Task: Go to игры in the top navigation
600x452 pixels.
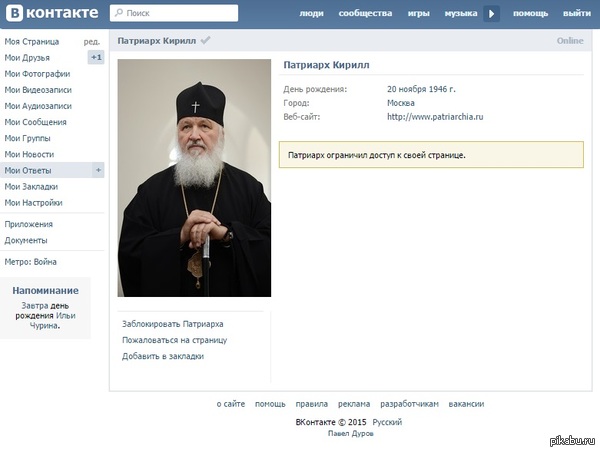Action: [418, 14]
